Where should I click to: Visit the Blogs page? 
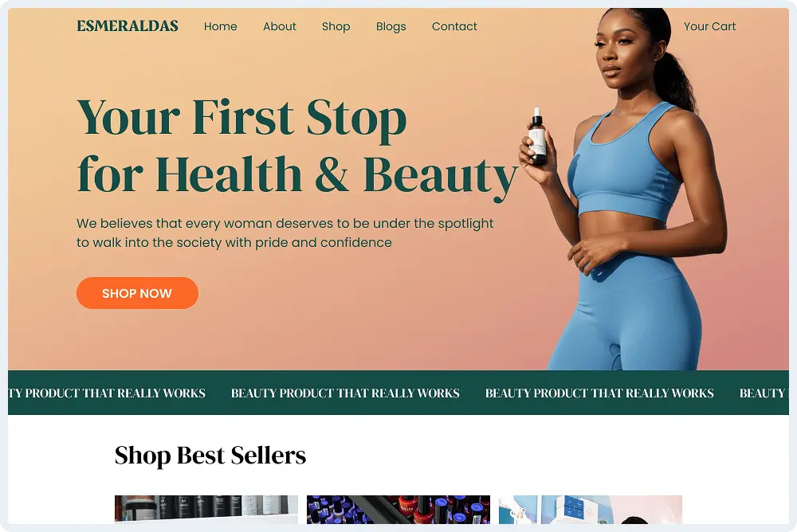coord(391,26)
